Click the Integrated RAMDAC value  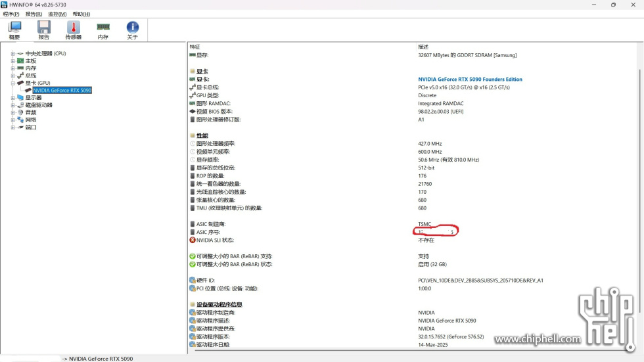[441, 103]
